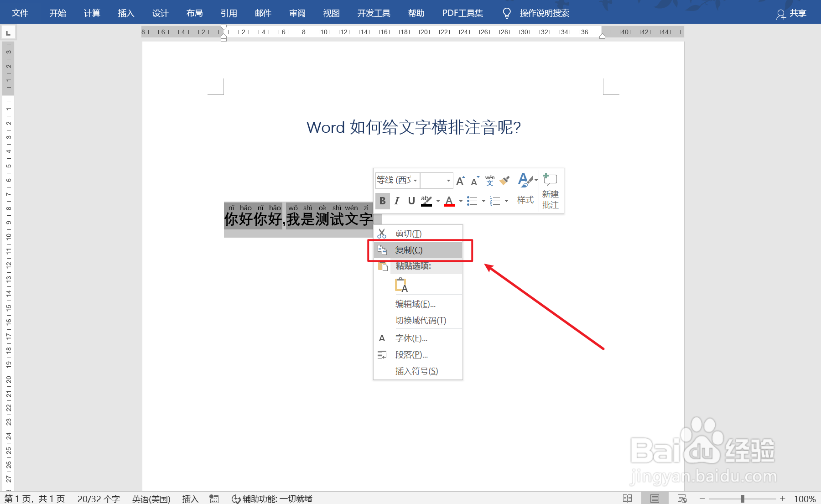
Task: Click the lightbulb Tell Me icon
Action: click(507, 13)
